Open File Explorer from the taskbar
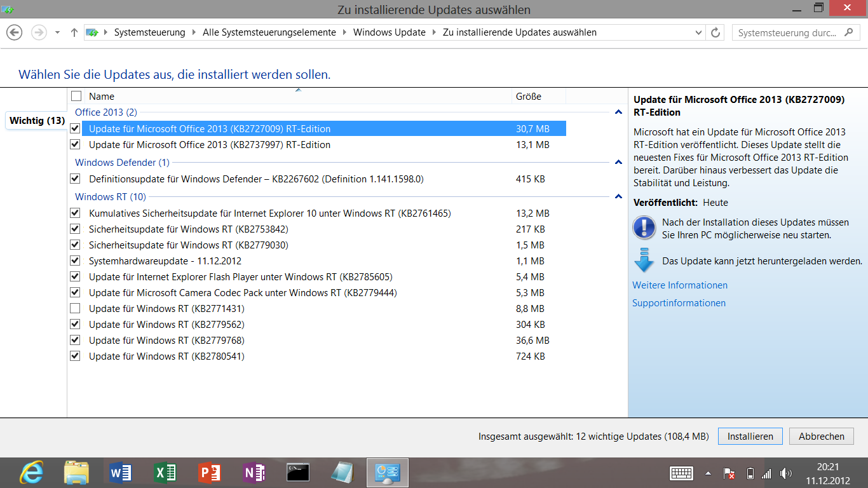 (x=76, y=473)
